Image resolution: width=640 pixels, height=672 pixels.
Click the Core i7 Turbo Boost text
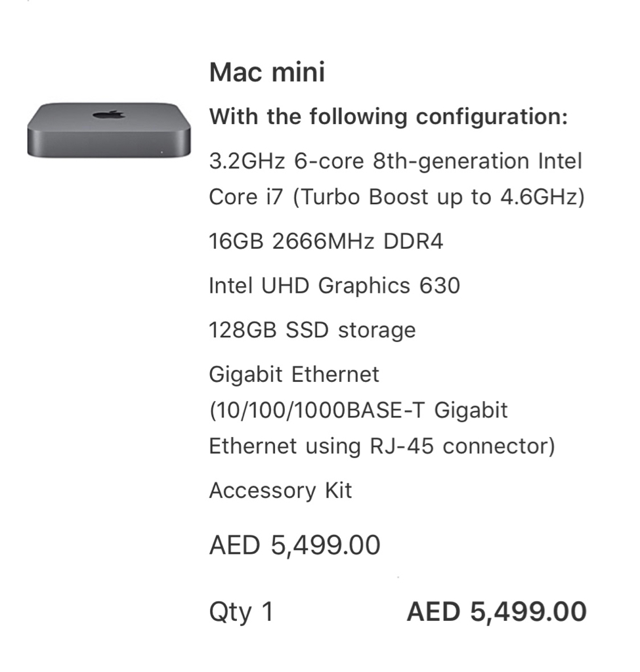(x=396, y=197)
